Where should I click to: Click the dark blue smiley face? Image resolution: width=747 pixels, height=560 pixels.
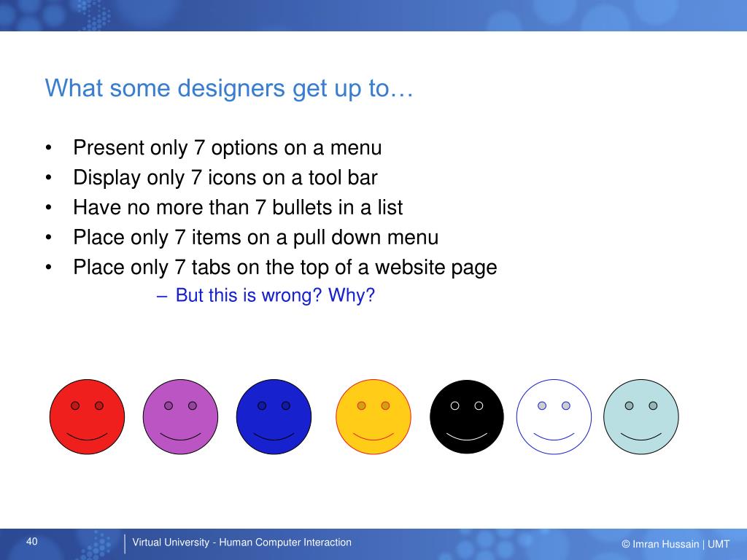pyautogui.click(x=274, y=416)
